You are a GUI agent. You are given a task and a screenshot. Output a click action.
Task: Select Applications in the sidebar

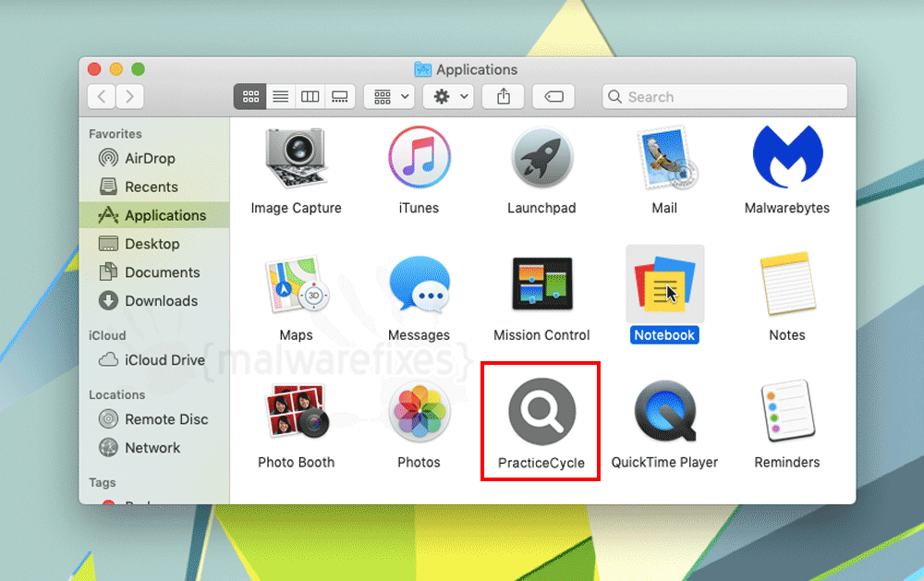tap(154, 215)
